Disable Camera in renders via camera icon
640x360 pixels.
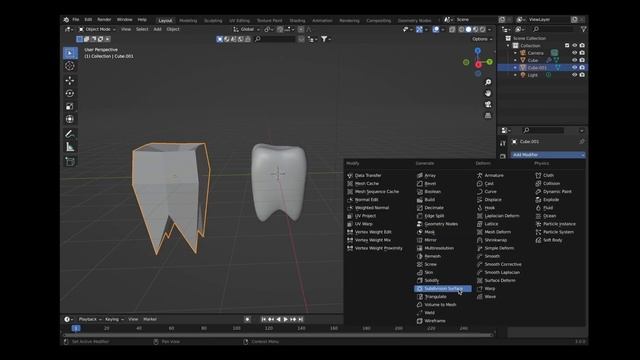582,53
